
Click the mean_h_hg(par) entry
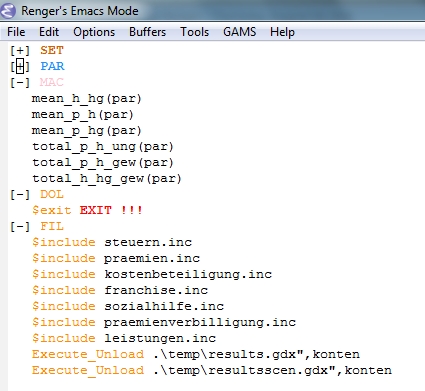pyautogui.click(x=87, y=99)
